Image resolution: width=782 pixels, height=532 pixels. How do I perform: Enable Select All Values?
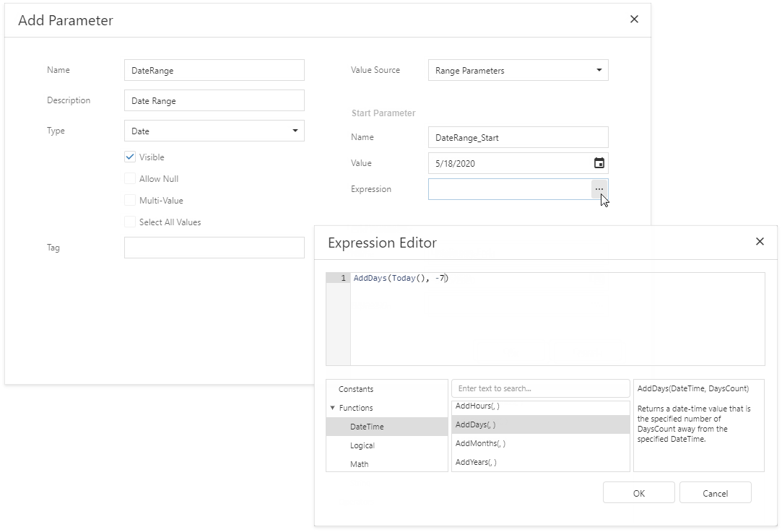click(x=131, y=222)
